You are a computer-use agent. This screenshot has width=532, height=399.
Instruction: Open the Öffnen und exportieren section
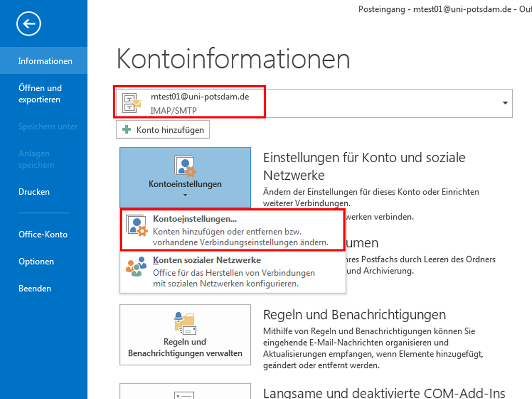40,94
